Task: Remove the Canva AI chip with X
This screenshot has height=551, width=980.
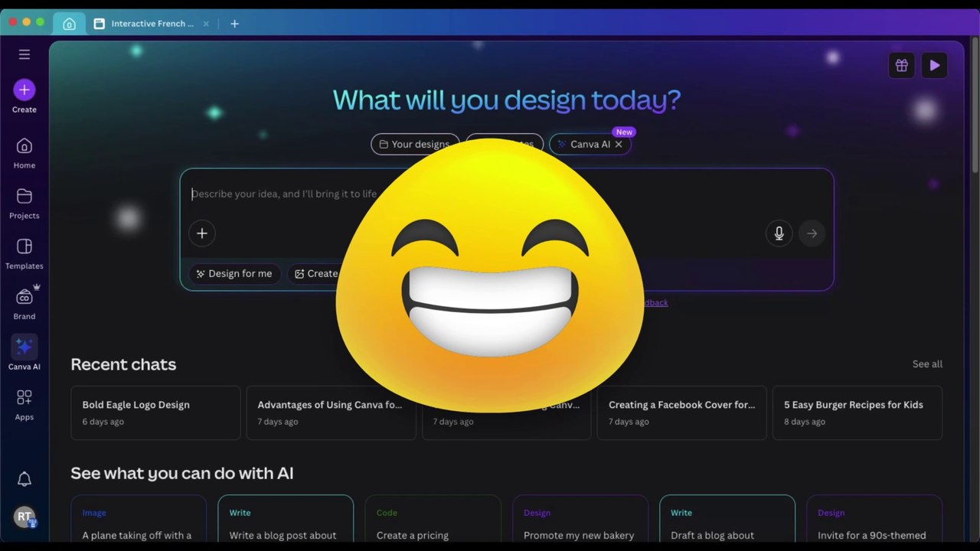Action: click(619, 144)
